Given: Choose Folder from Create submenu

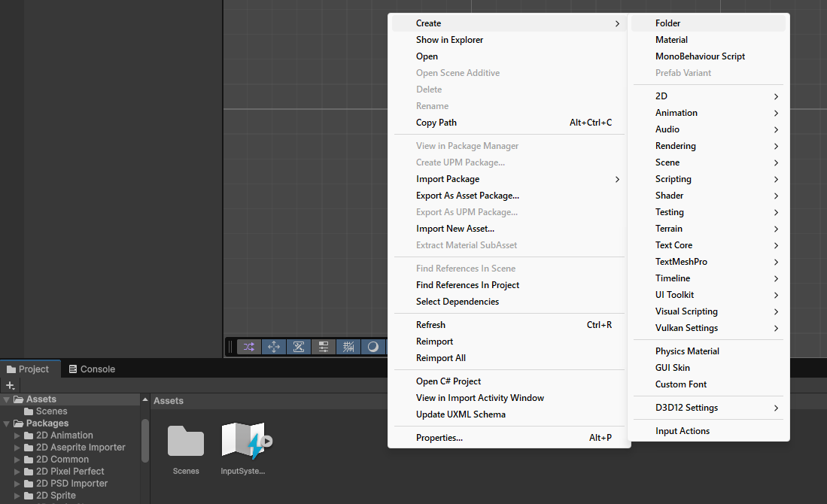Looking at the screenshot, I should [708, 23].
